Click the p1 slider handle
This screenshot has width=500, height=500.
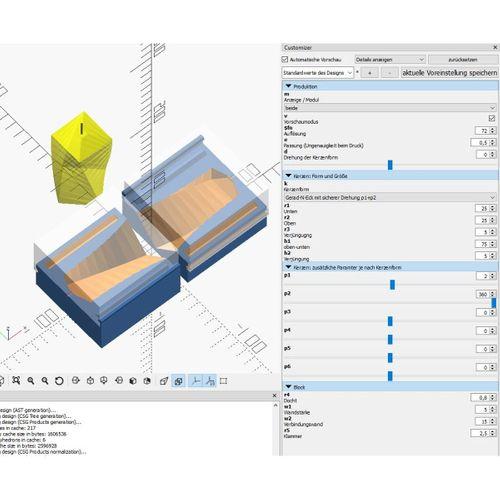coord(392,284)
